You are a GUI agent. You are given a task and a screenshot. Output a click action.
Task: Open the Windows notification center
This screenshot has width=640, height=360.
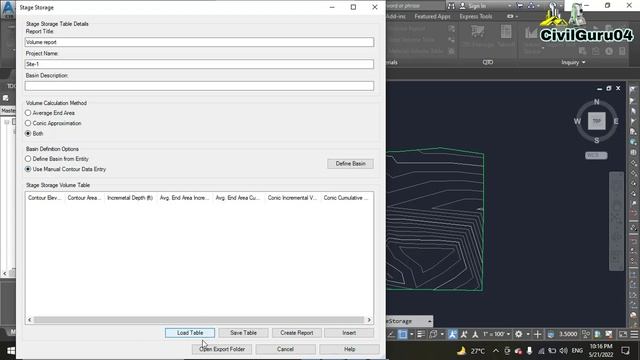coord(625,351)
